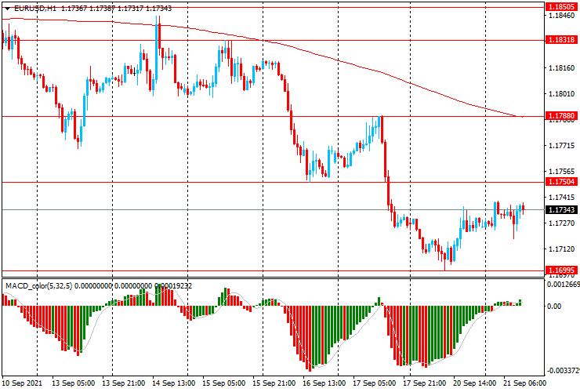Click the MACD_color(5,32,5) indicator label
Viewport: 580px width, 392px height.
[x=39, y=285]
